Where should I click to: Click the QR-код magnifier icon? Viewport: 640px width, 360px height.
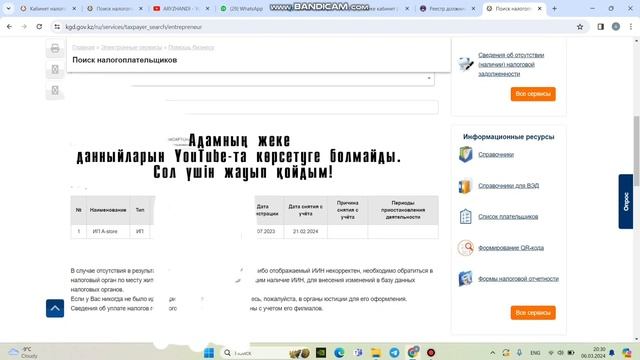[465, 248]
